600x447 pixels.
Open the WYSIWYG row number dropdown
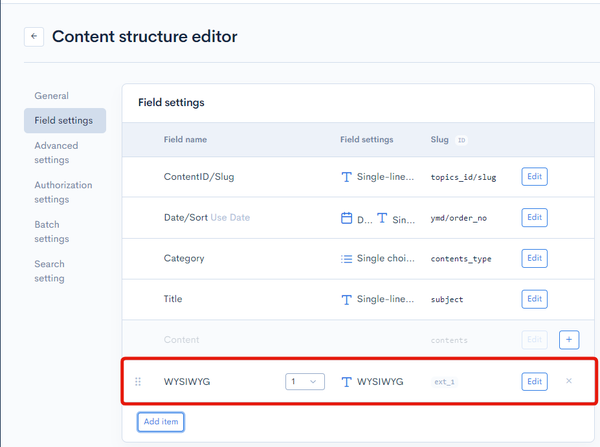point(305,382)
